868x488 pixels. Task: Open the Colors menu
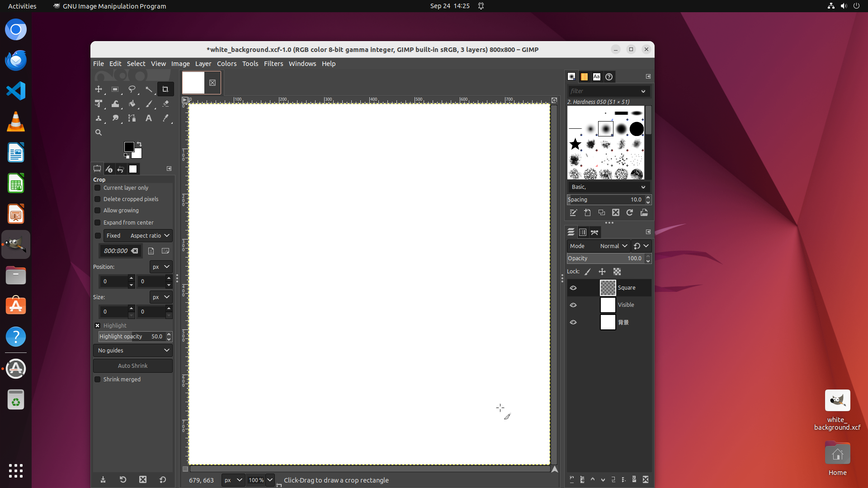point(226,64)
